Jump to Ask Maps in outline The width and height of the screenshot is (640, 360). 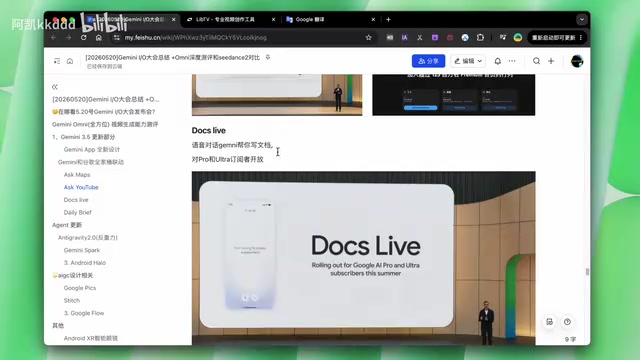click(77, 175)
